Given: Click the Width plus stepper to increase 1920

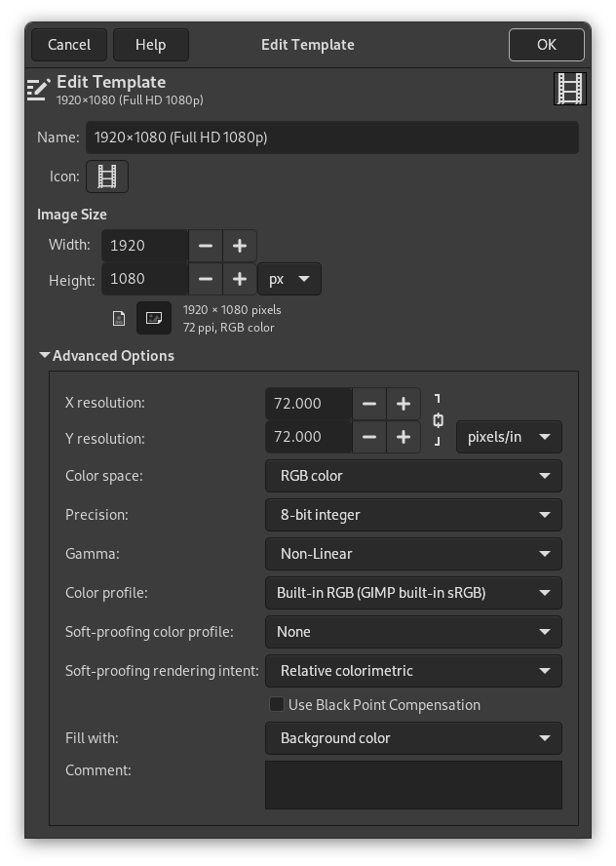Looking at the screenshot, I should pyautogui.click(x=239, y=245).
